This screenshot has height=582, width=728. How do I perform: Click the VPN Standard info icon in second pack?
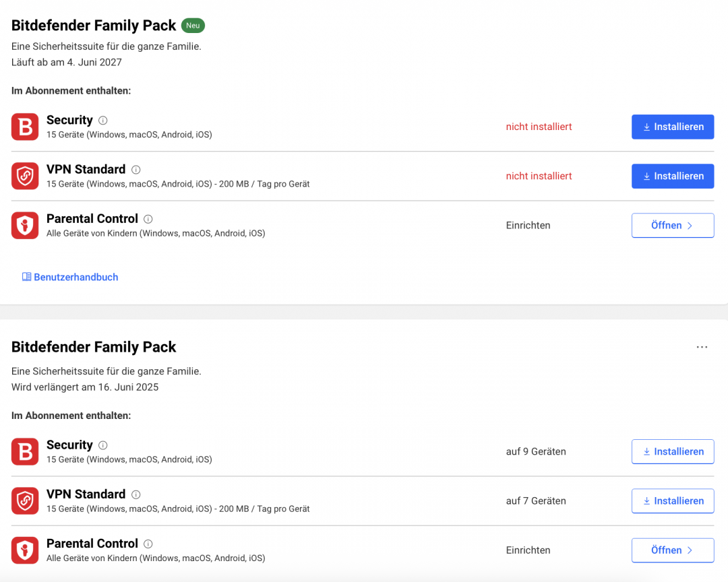pyautogui.click(x=136, y=494)
